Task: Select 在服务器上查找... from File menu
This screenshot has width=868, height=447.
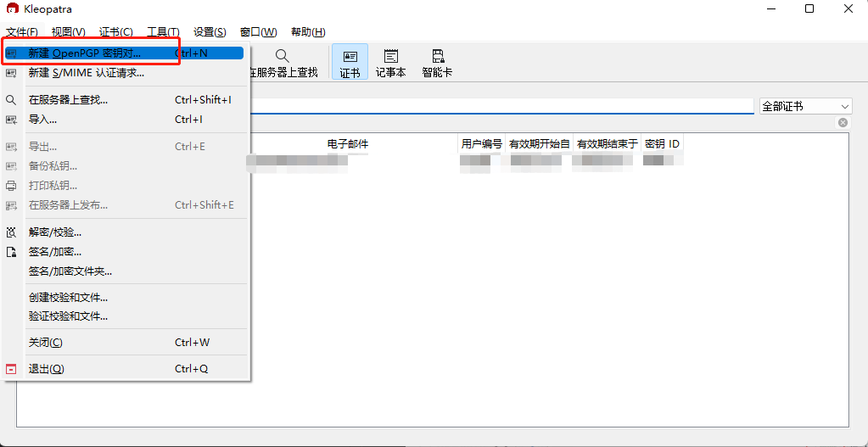Action: [125, 99]
